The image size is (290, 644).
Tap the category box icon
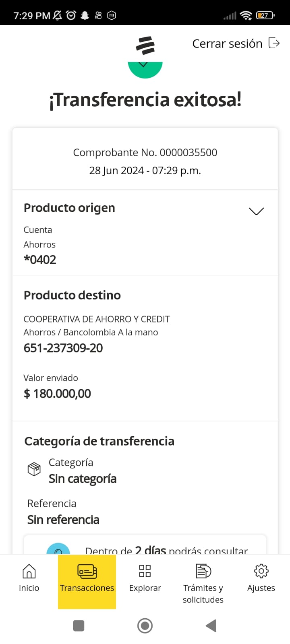(34, 469)
